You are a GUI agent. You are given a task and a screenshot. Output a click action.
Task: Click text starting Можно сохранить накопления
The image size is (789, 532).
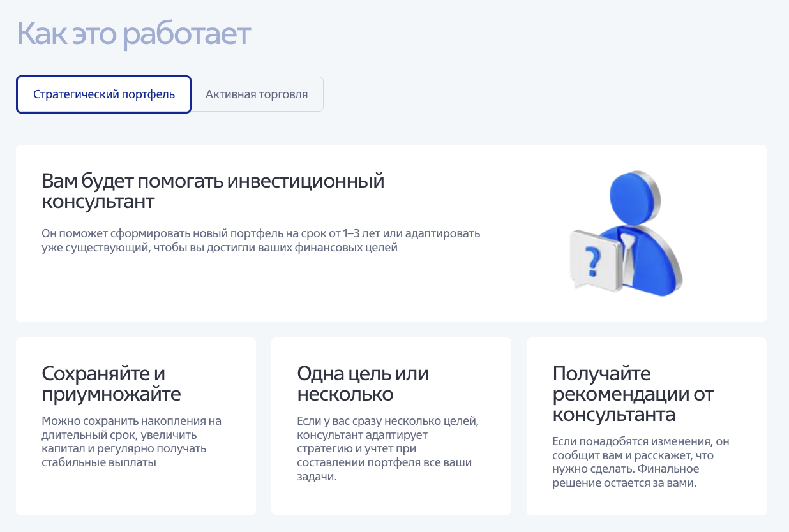click(x=131, y=442)
